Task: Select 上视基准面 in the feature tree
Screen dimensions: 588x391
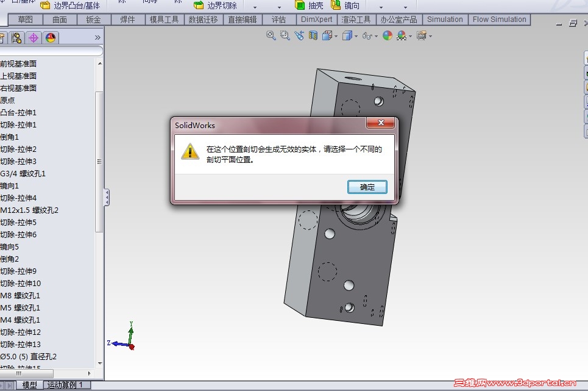Action: [x=18, y=76]
